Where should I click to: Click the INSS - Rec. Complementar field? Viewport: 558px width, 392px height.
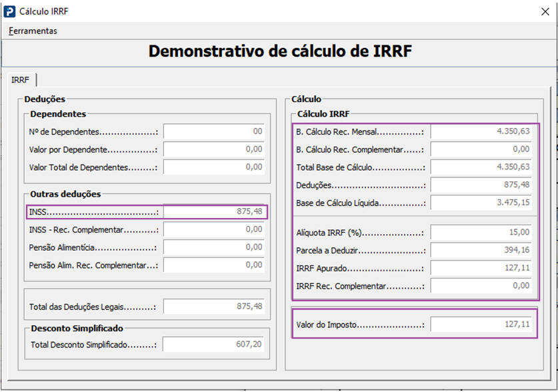214,230
